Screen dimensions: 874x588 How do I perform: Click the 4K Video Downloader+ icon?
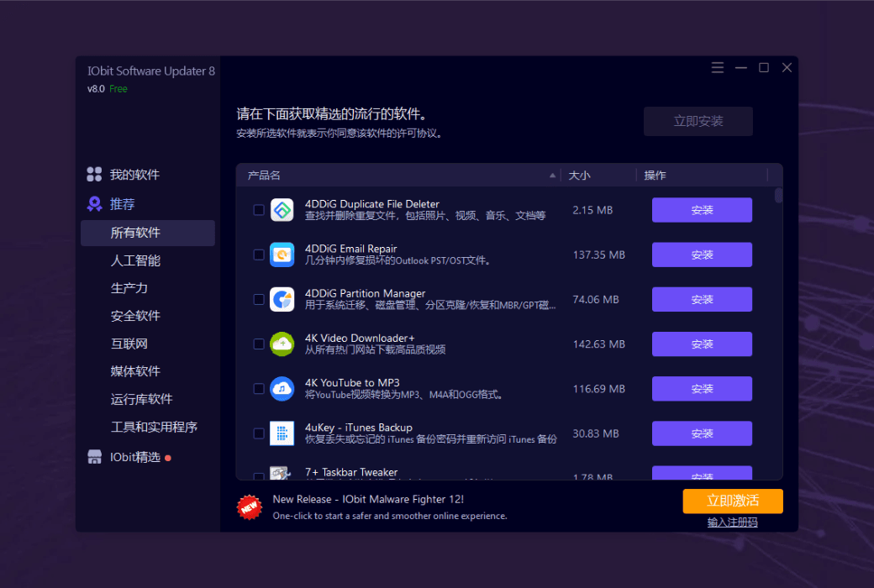[x=282, y=344]
